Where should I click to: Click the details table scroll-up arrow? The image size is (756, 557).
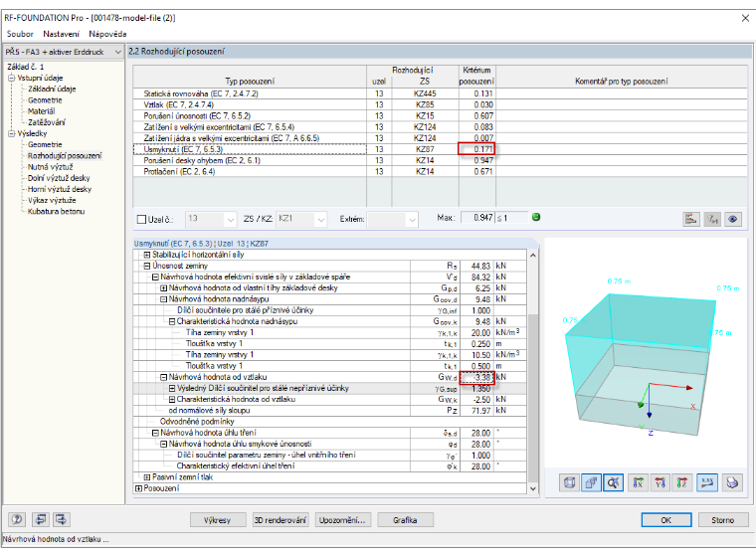pos(533,255)
